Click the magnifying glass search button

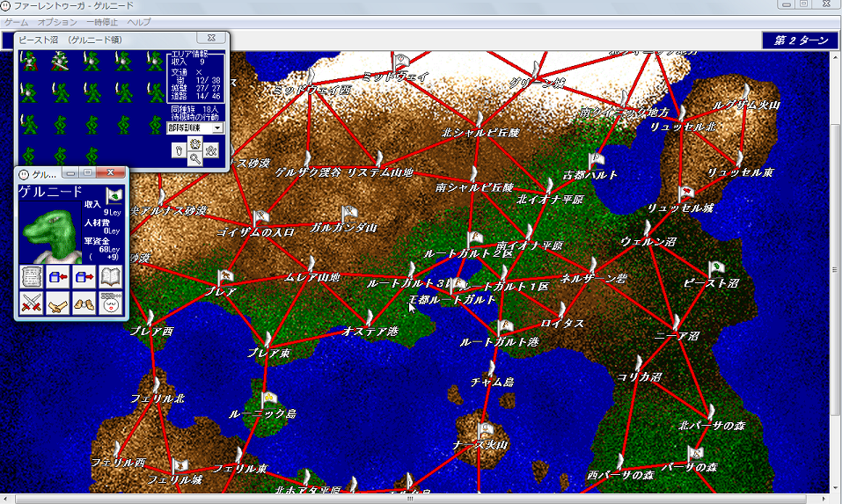[195, 157]
